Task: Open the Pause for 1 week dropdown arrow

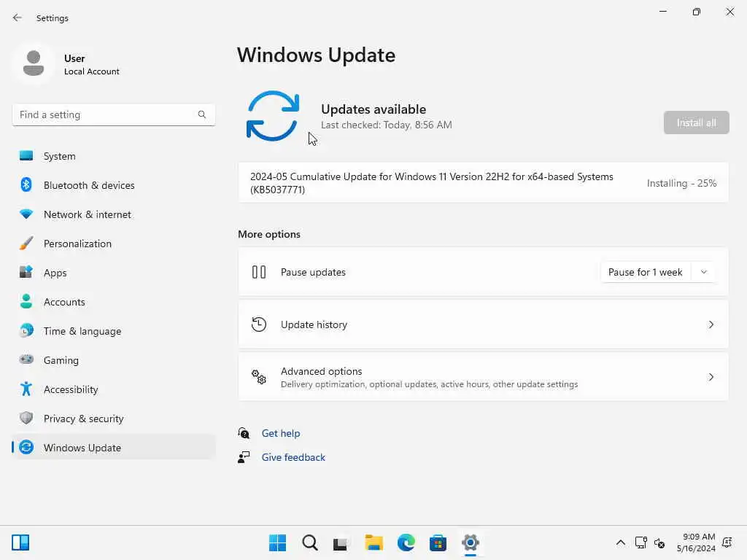Action: tap(704, 272)
